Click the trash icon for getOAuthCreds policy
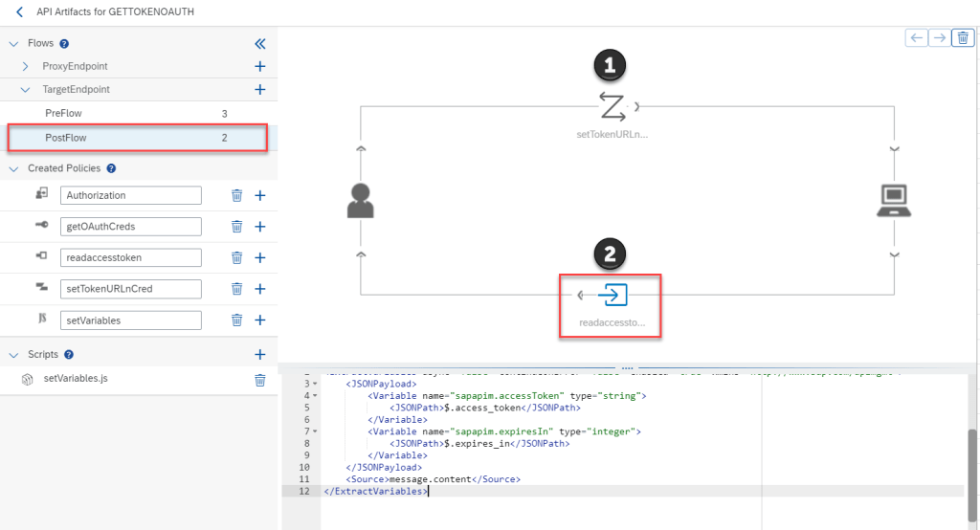Viewport: 980px width, 530px height. [x=236, y=227]
